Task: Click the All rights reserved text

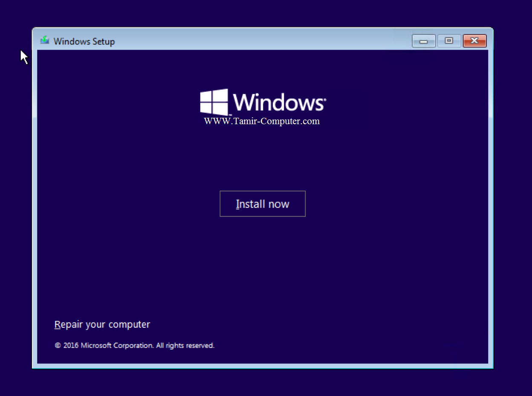Action: pos(185,346)
